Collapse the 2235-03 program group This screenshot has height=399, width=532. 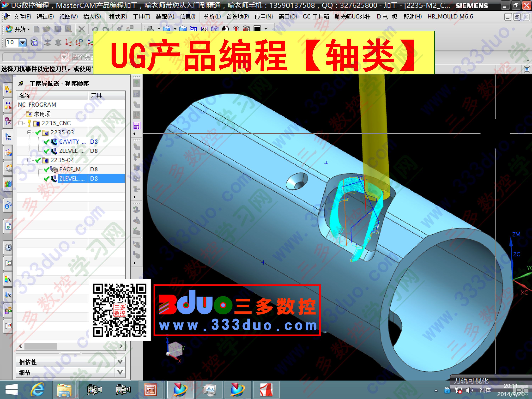[29, 132]
